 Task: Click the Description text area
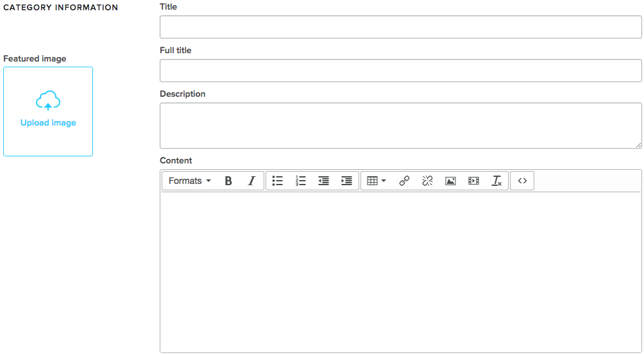[400, 126]
